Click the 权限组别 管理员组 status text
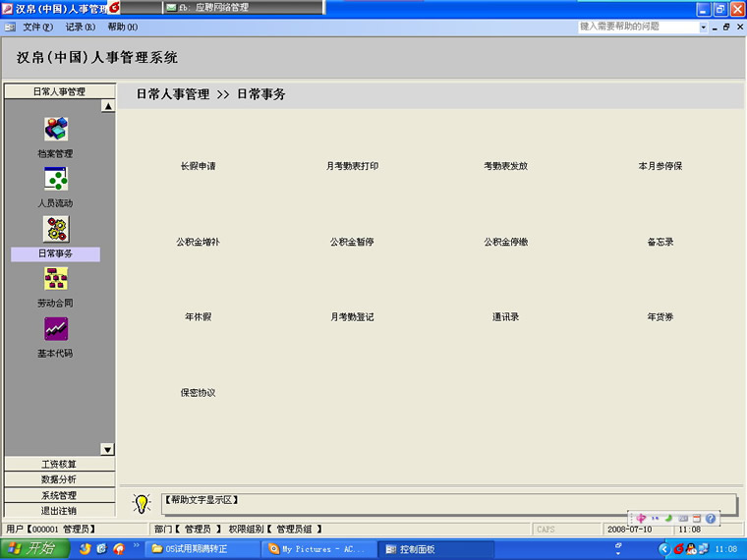Screen dimensions: 747x560 [x=275, y=529]
